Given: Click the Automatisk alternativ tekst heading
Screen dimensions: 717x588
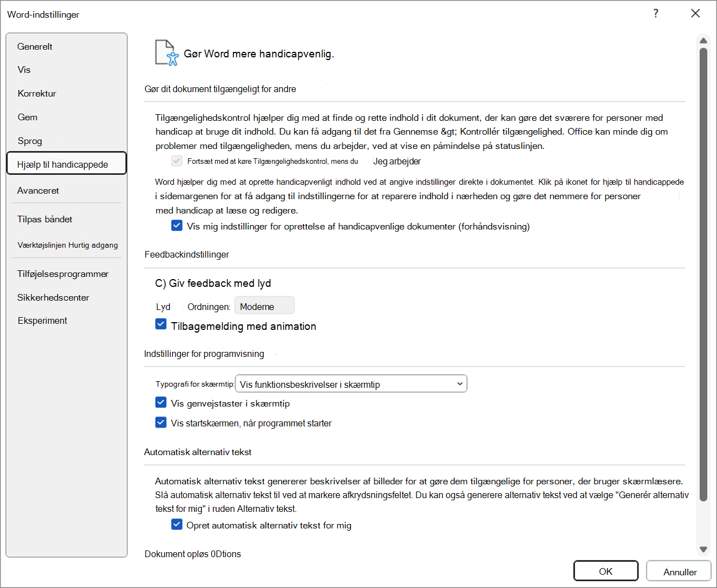Looking at the screenshot, I should [x=197, y=452].
